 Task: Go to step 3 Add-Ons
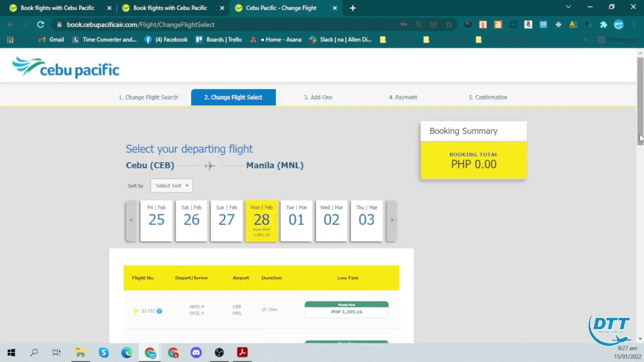point(318,97)
